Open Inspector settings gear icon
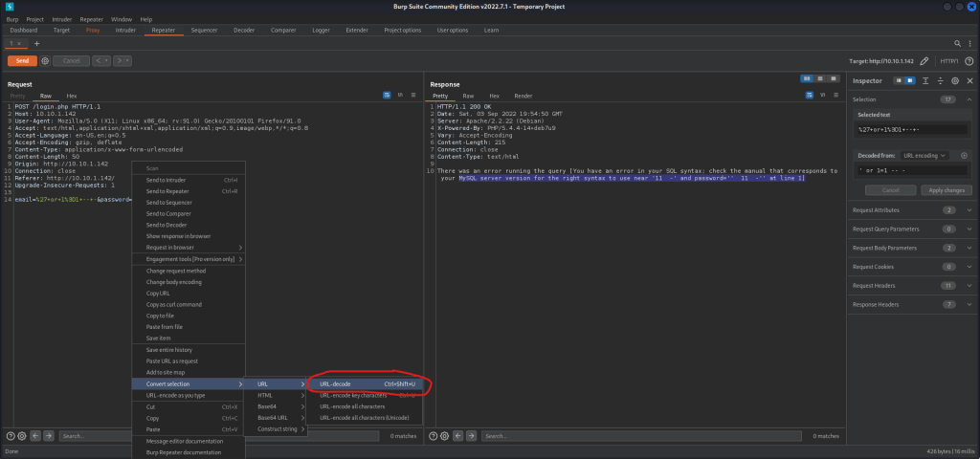This screenshot has height=459, width=980. click(954, 80)
